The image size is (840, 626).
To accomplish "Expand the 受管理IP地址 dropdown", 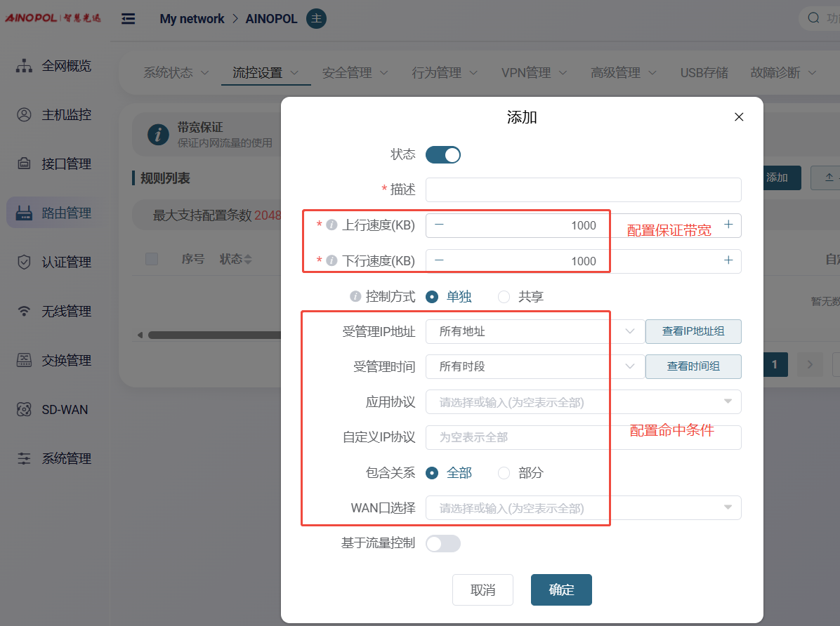I will (x=534, y=331).
